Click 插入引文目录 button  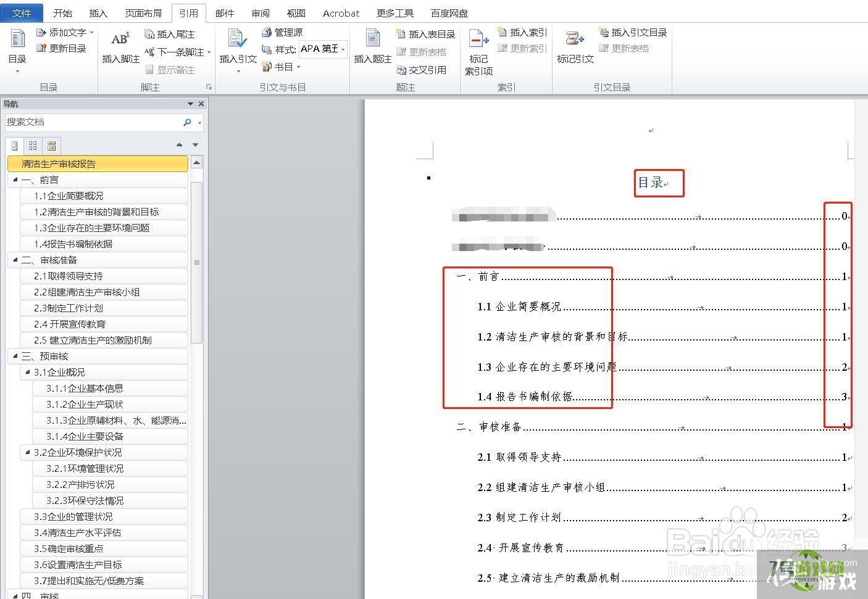click(x=633, y=32)
